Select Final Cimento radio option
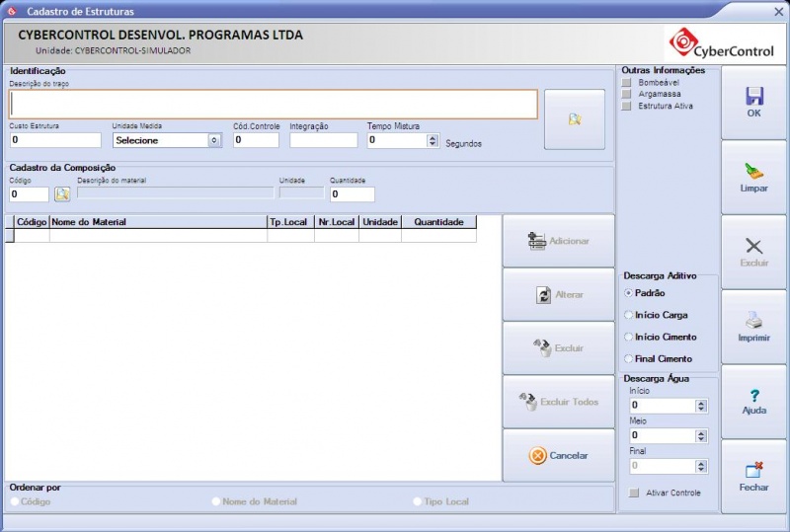The image size is (790, 532). pos(628,358)
